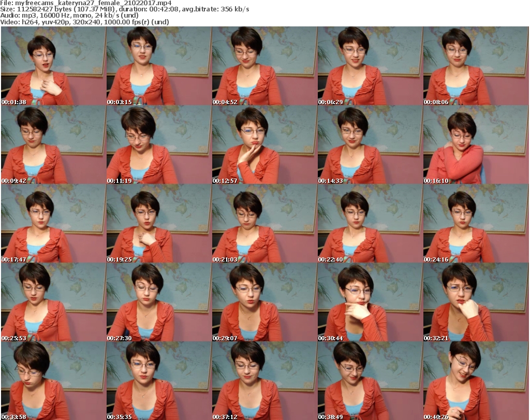The image size is (530, 420).
Task: Select the frame at 00:03:15
Action: coord(159,66)
